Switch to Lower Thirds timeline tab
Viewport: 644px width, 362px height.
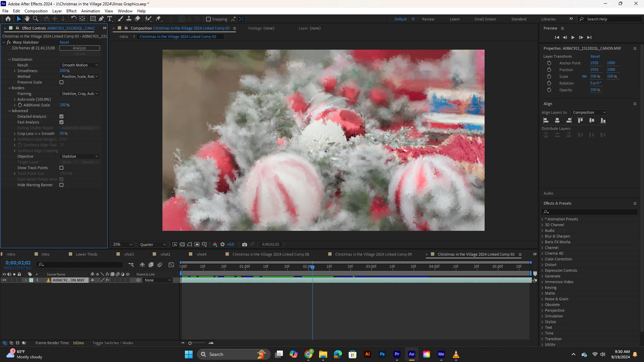click(x=87, y=254)
